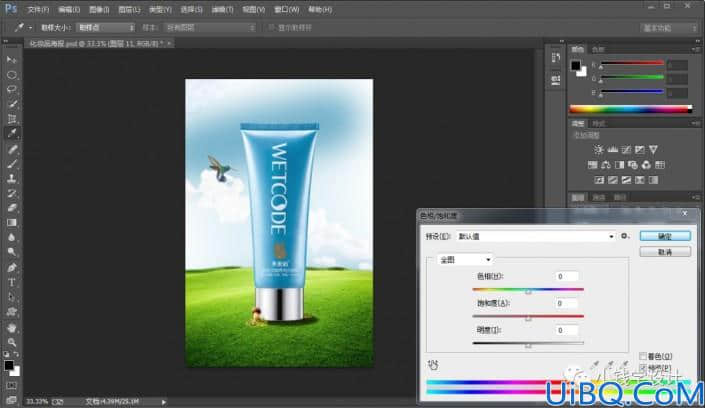Toggle the show sampling ring checkbox
The image size is (705, 408).
[271, 27]
